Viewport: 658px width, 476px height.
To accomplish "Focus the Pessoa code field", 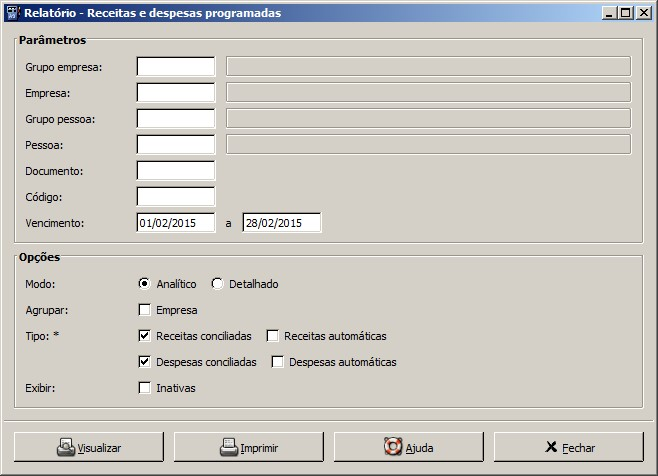I will (x=176, y=145).
